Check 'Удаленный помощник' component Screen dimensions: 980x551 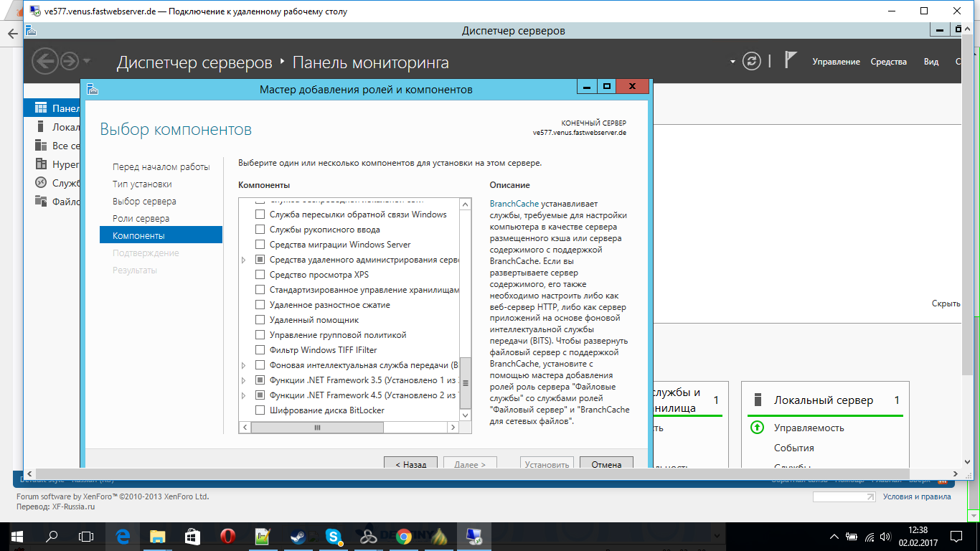point(260,320)
